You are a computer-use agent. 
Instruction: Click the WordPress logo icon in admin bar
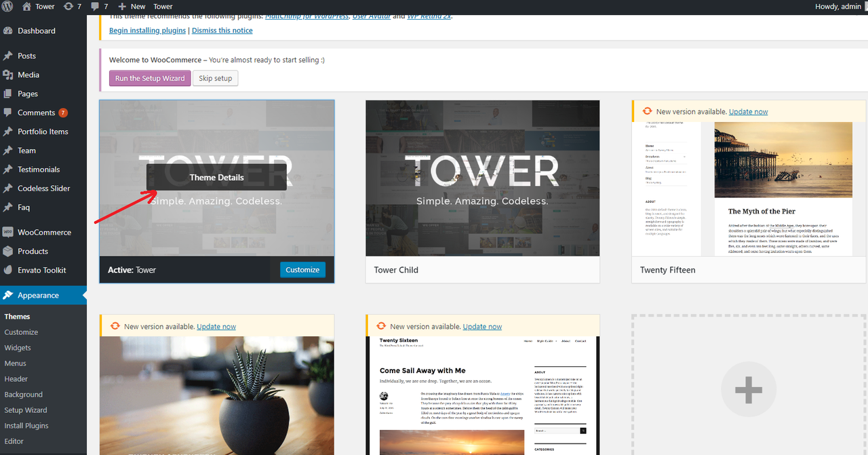[x=8, y=6]
